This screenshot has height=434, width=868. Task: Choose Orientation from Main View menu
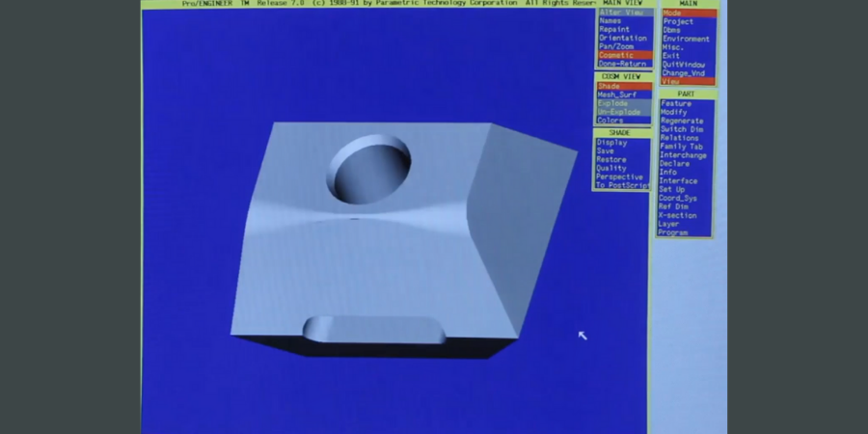pyautogui.click(x=622, y=38)
